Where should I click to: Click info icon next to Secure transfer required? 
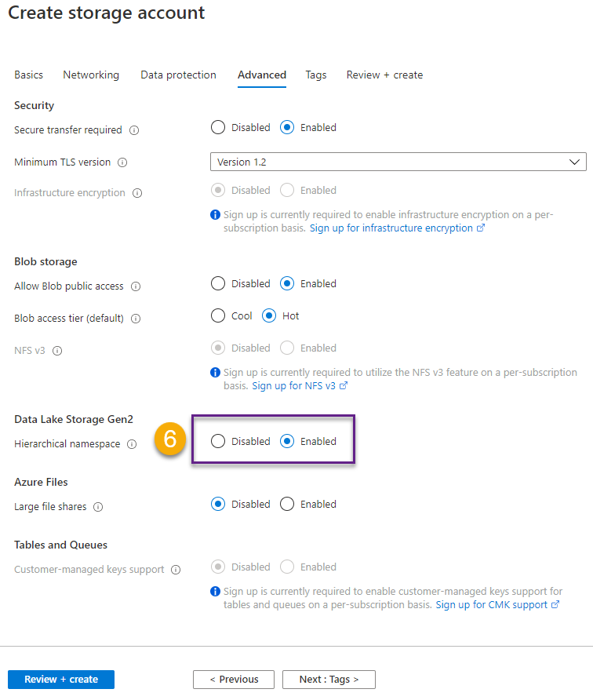134,130
